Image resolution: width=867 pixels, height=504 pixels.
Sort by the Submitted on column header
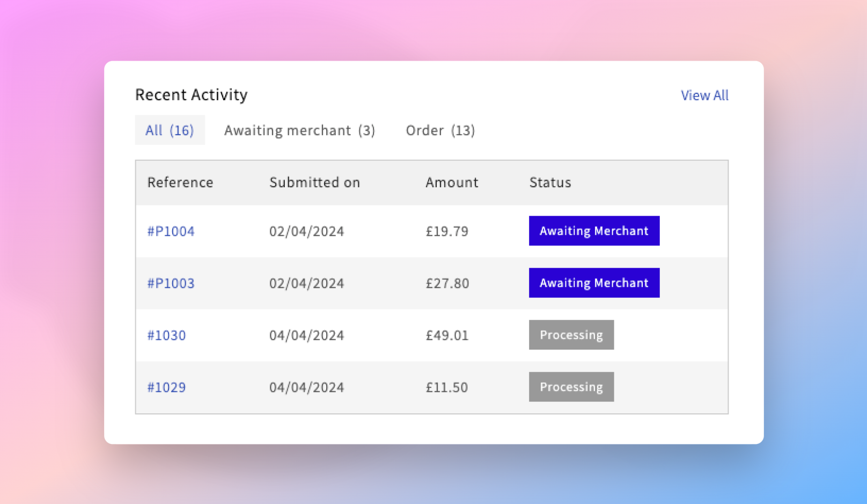click(314, 183)
